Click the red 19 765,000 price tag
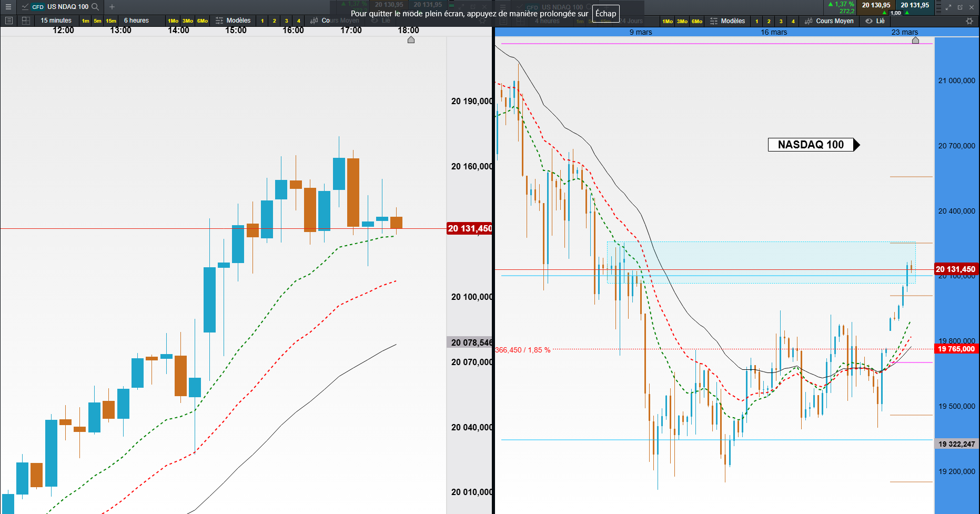The width and height of the screenshot is (980, 514). (956, 349)
